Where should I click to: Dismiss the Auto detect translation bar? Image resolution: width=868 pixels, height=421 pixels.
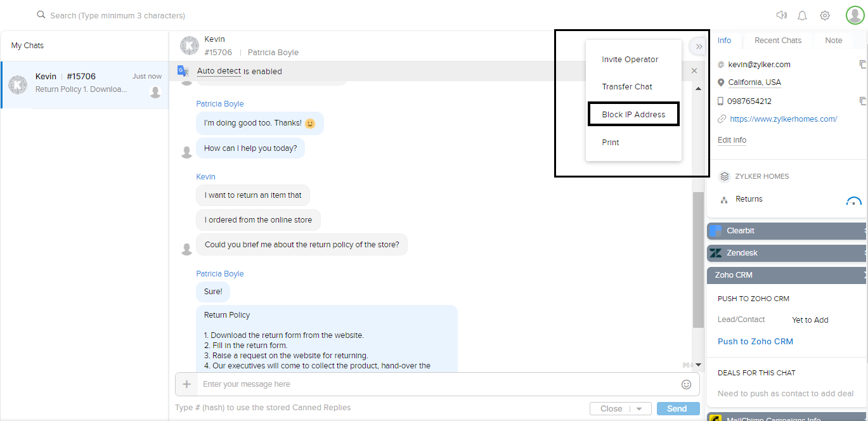tap(694, 71)
